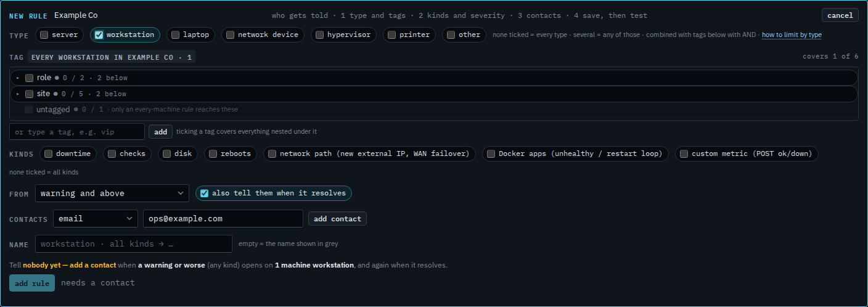Expand the role tag tree row

[18, 78]
